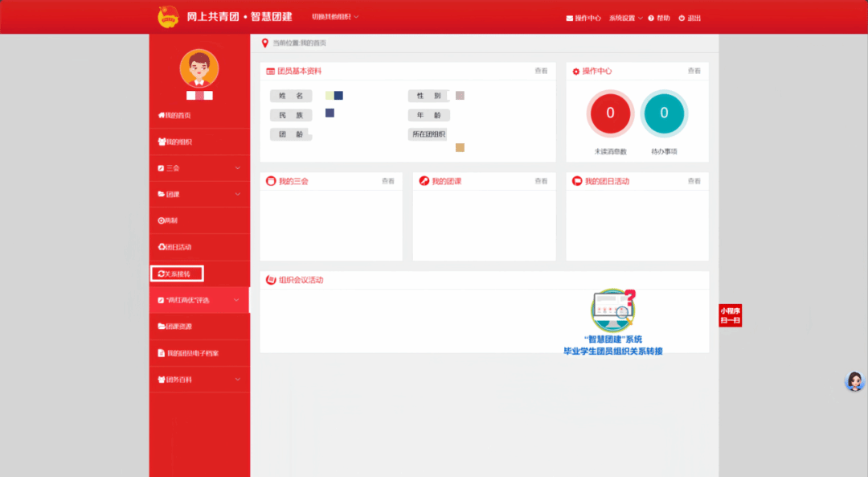868x477 pixels.
Task: Click 查看 in the 我的团日活动 panel
Action: tap(694, 181)
